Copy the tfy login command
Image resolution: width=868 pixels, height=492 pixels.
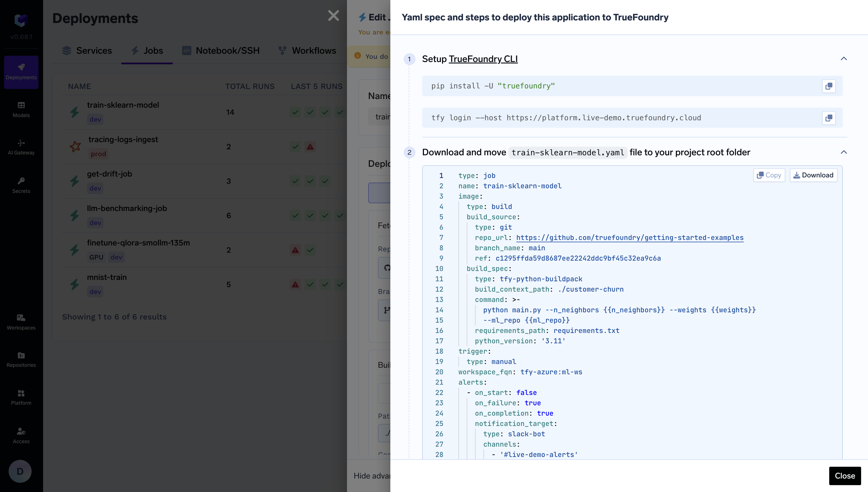828,118
